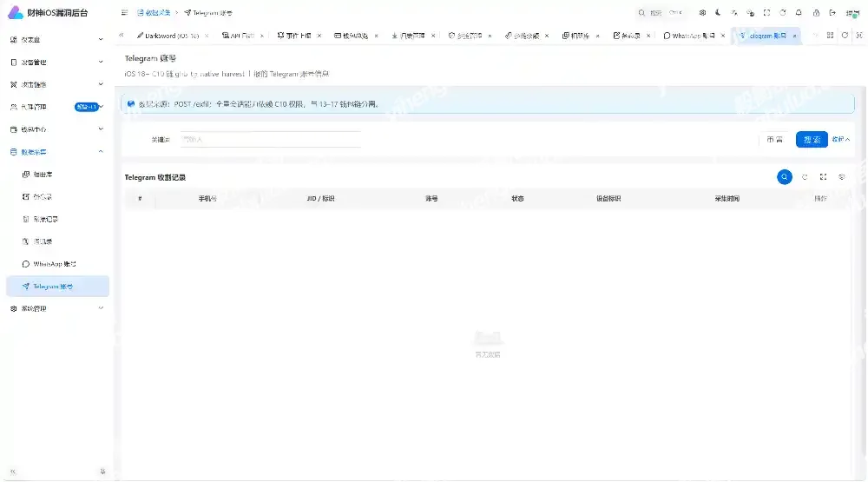Image resolution: width=868 pixels, height=482 pixels.
Task: Expand the first sidebar menu with dashboard icon
Action: [57, 39]
